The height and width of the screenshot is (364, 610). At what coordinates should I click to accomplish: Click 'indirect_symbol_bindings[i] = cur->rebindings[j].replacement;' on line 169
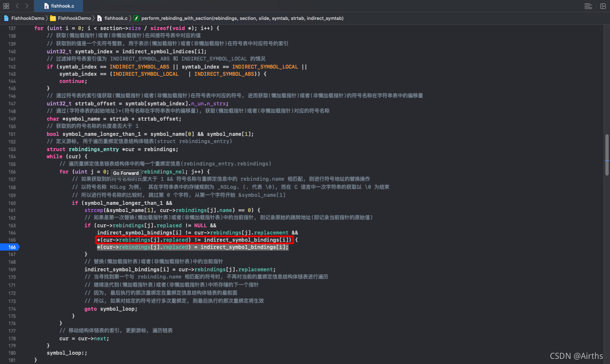(180, 270)
